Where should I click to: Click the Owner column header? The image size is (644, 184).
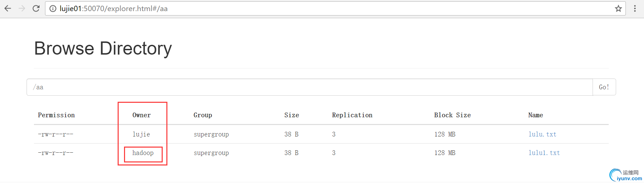(142, 115)
